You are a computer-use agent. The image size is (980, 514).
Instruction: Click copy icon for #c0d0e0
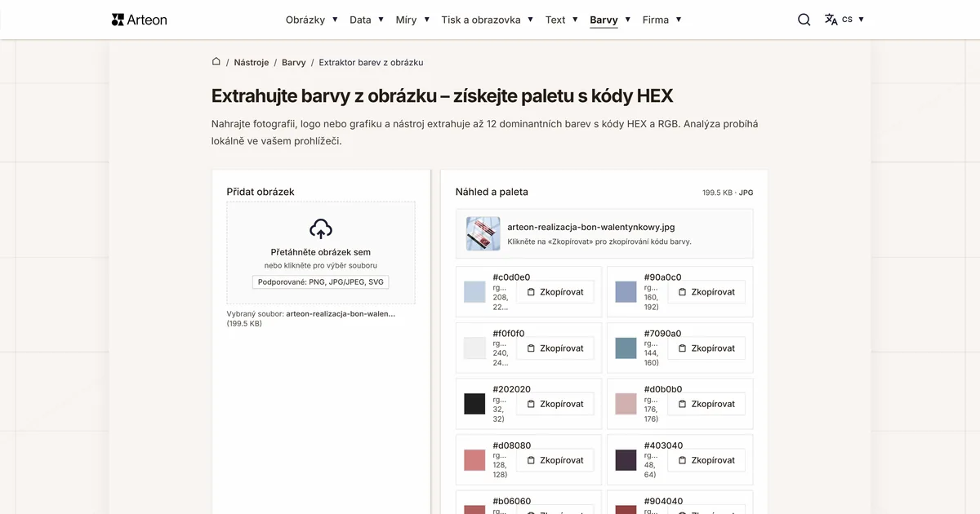click(x=531, y=292)
